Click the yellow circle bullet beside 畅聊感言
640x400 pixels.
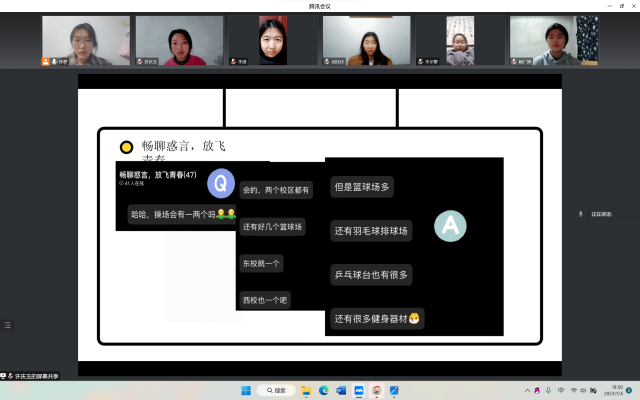point(127,147)
